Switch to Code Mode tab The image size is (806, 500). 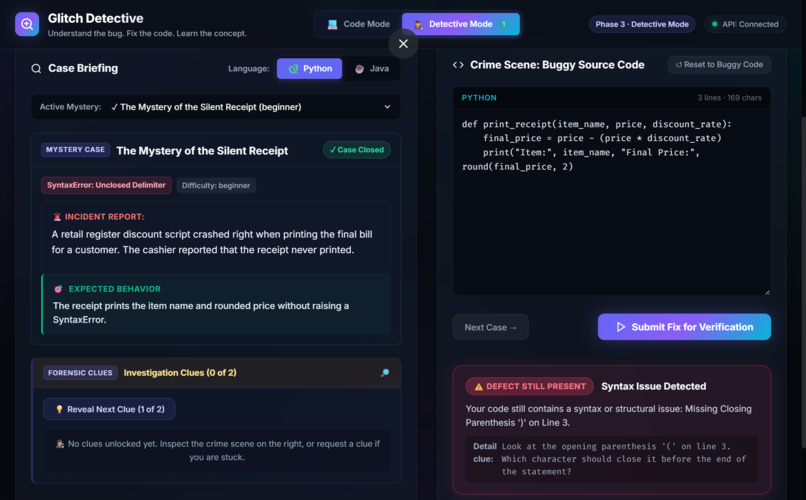click(358, 24)
